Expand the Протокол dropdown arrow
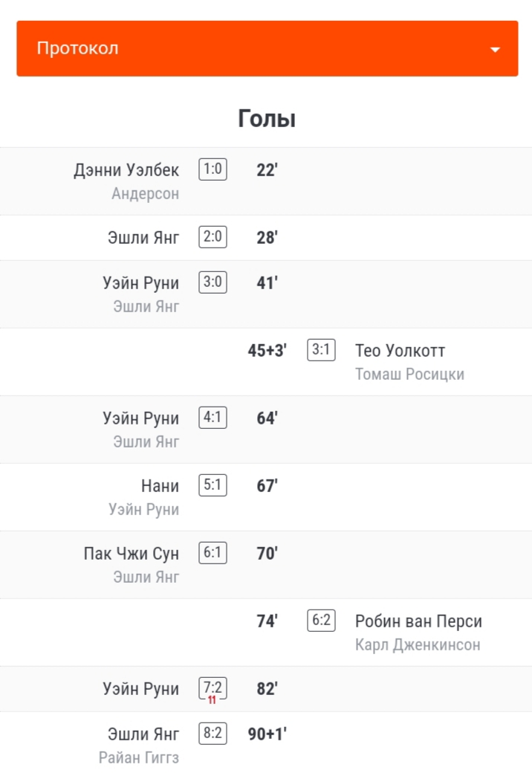Screen dimensions: 532x776 point(495,50)
